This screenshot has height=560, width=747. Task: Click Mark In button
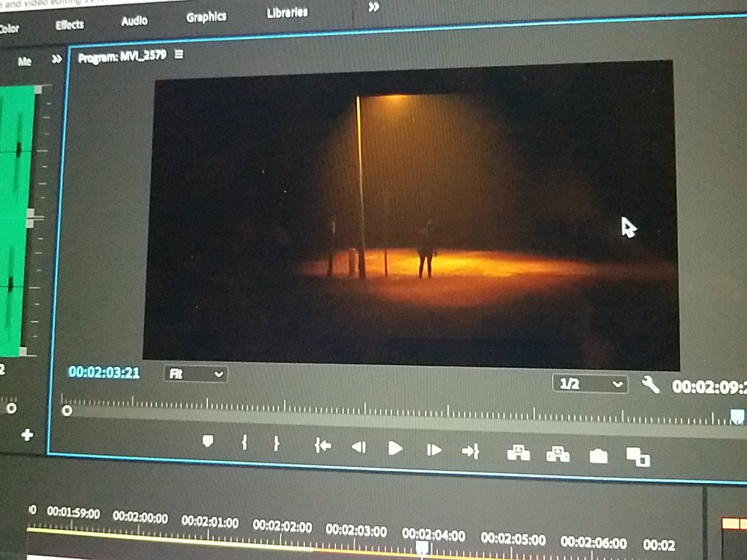pyautogui.click(x=245, y=443)
